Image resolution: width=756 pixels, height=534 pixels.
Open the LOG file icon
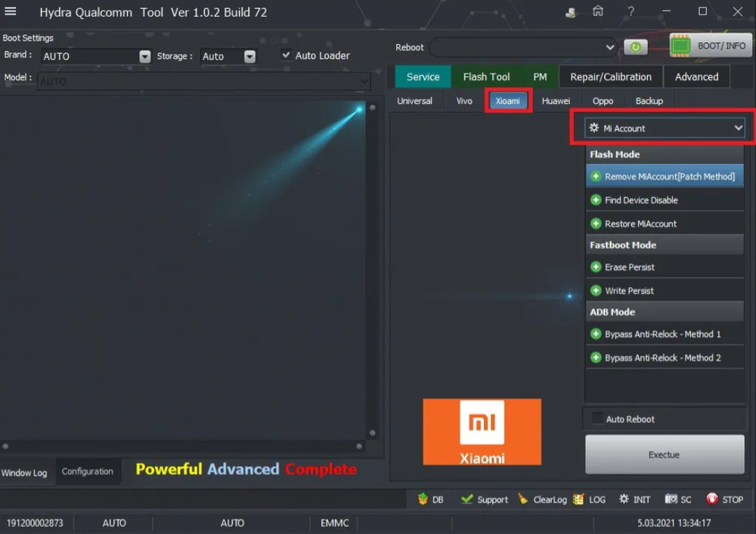[578, 499]
